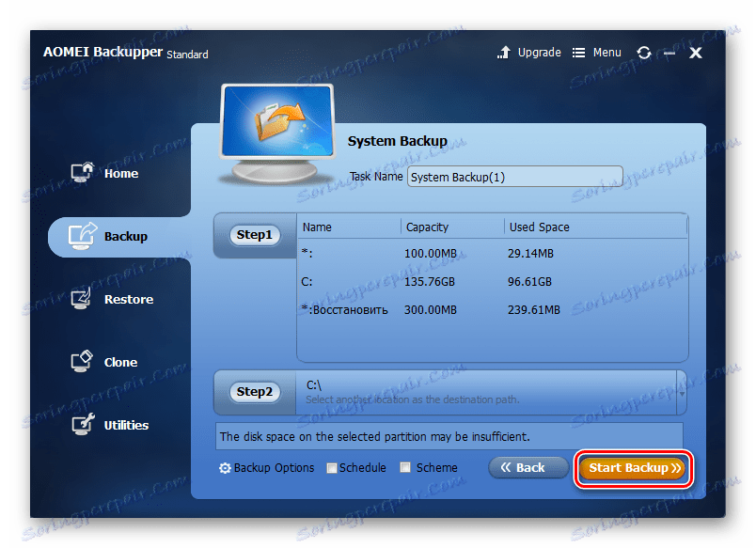Click the Name column header
Viewport: 756px width, 548px height.
[x=317, y=227]
